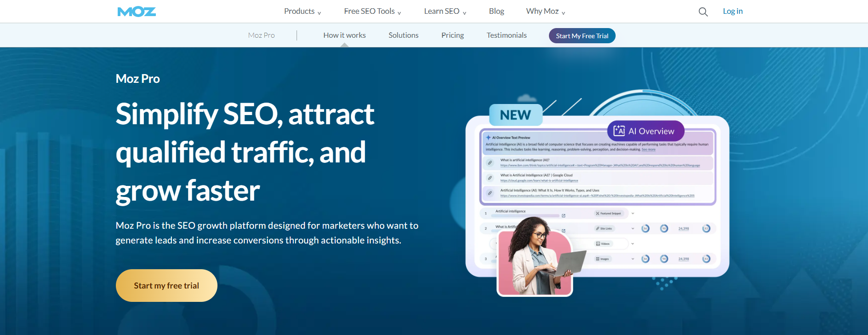
Task: Open the search magnifier icon
Action: pyautogui.click(x=703, y=12)
